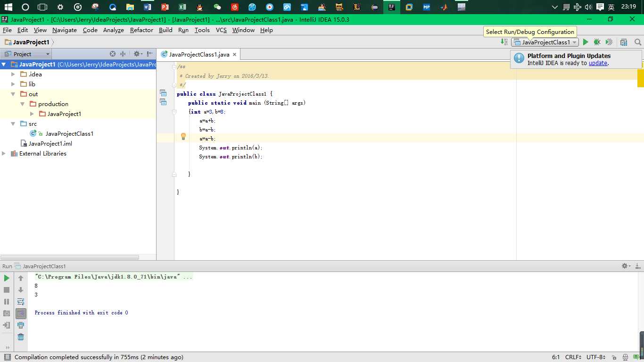Open the Run/Debug configuration dropdown

pyautogui.click(x=545, y=42)
